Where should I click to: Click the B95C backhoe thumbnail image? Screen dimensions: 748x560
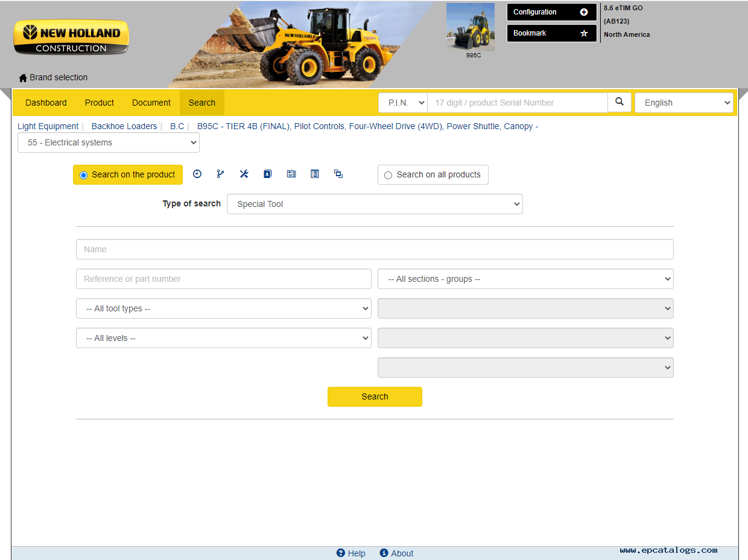tap(471, 27)
